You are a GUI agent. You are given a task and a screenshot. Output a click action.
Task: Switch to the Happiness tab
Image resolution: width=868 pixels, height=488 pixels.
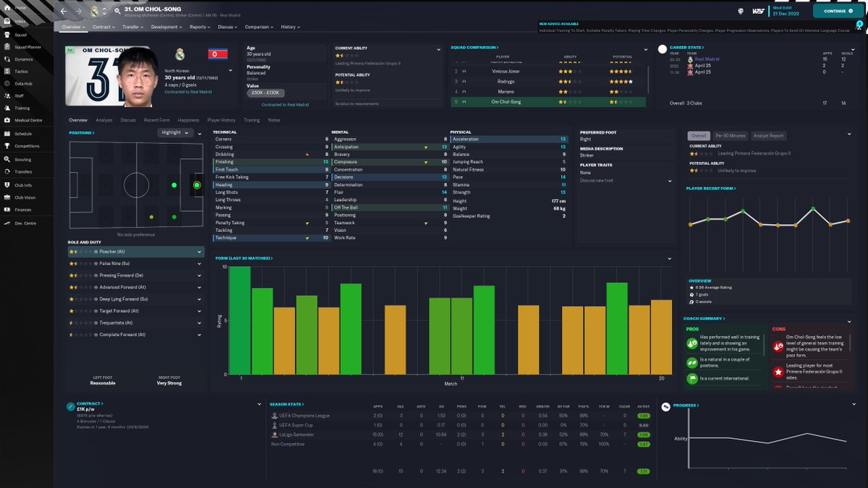188,120
